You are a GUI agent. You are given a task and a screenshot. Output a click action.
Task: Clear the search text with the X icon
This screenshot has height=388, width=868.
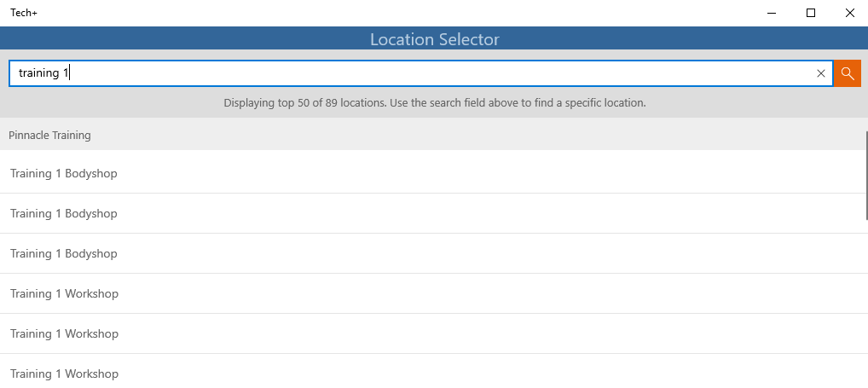tap(821, 73)
